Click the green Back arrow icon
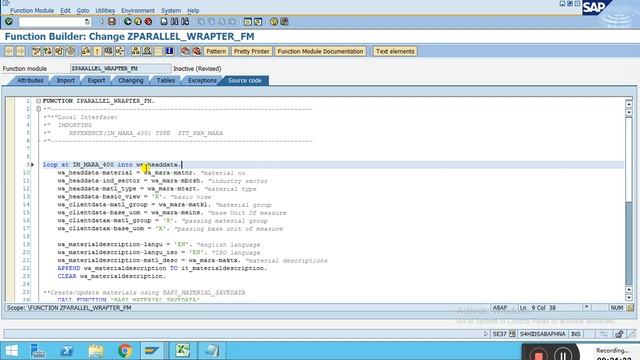Screen dimensions: 640x360 tap(128, 21)
